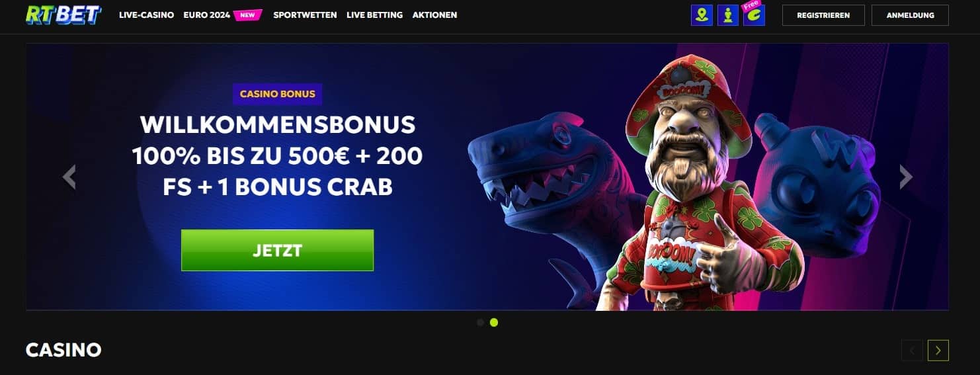
Task: Click the Casino Bonus label
Action: coord(277,94)
